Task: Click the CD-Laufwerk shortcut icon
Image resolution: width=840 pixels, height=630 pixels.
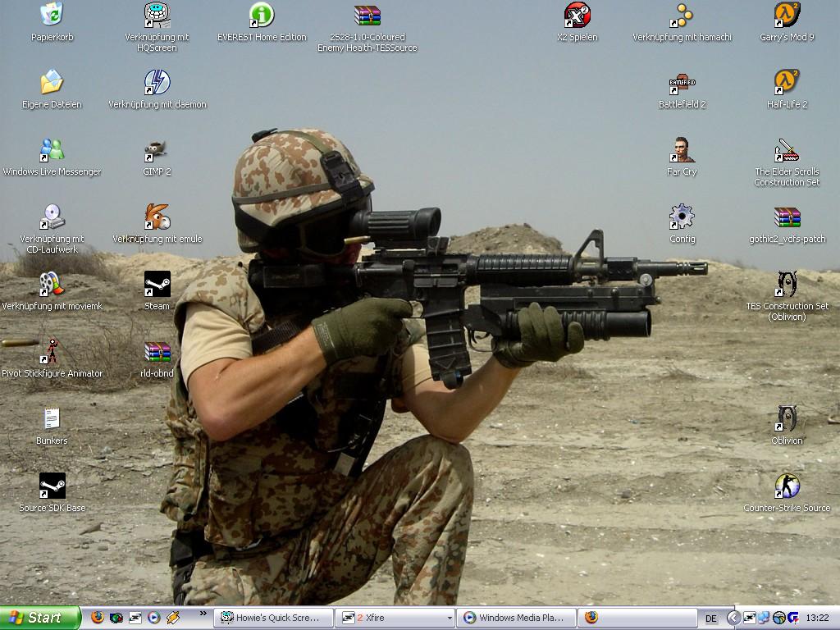Action: tap(52, 217)
